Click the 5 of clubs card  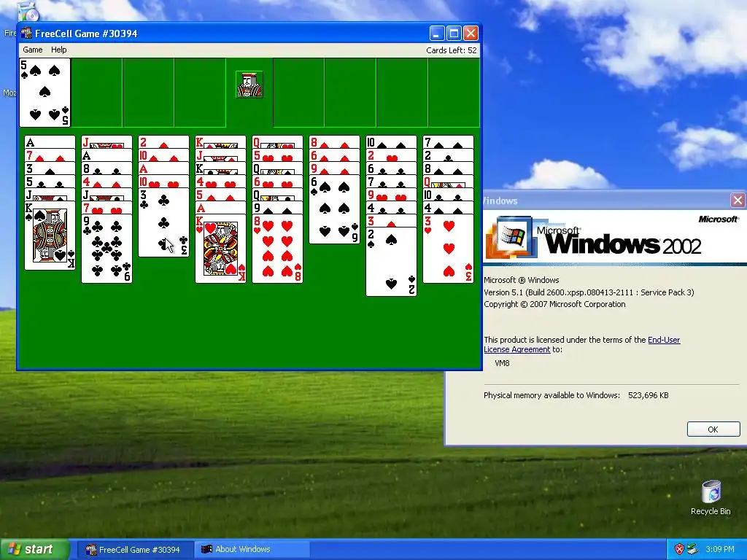coord(50,182)
